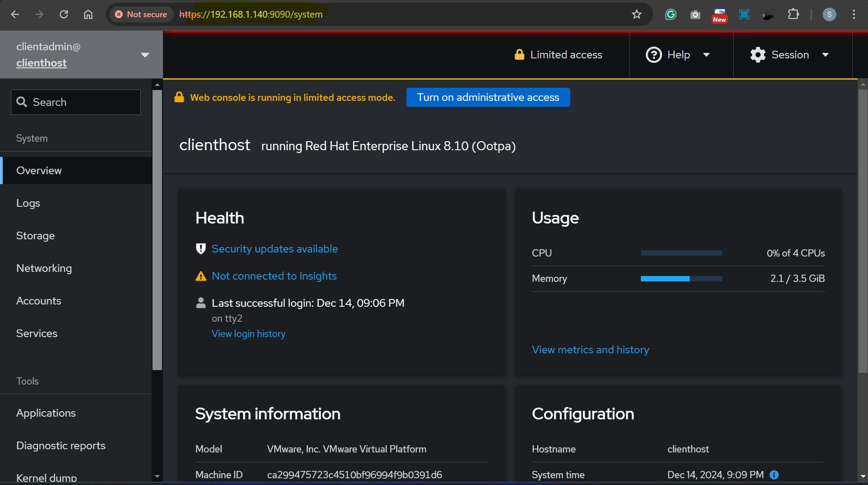Click the System time value Dec 14, 2024
868x485 pixels.
715,475
